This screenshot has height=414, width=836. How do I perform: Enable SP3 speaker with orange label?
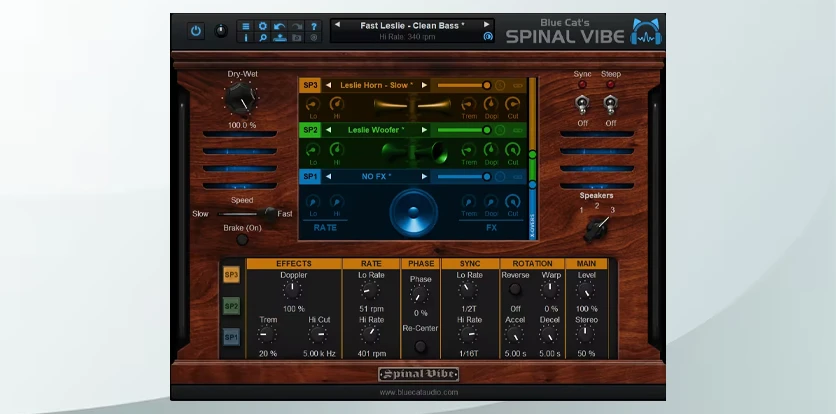coord(310,85)
